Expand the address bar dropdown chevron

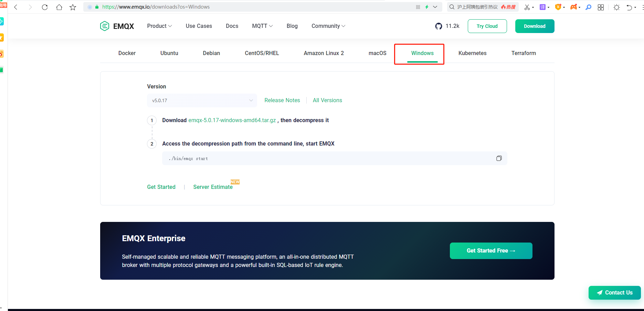[x=435, y=7]
